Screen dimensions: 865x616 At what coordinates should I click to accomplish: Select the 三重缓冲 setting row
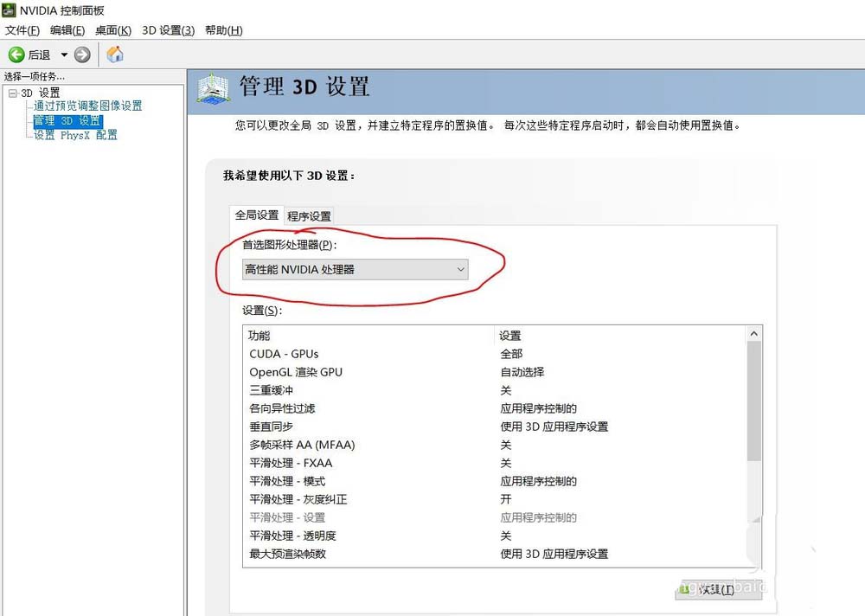tap(495, 390)
